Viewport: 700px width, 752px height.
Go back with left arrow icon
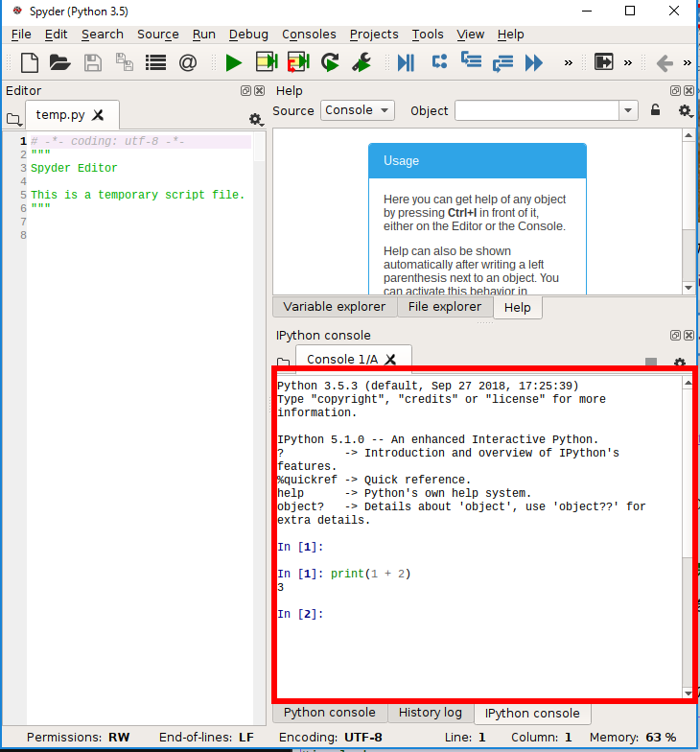point(665,63)
